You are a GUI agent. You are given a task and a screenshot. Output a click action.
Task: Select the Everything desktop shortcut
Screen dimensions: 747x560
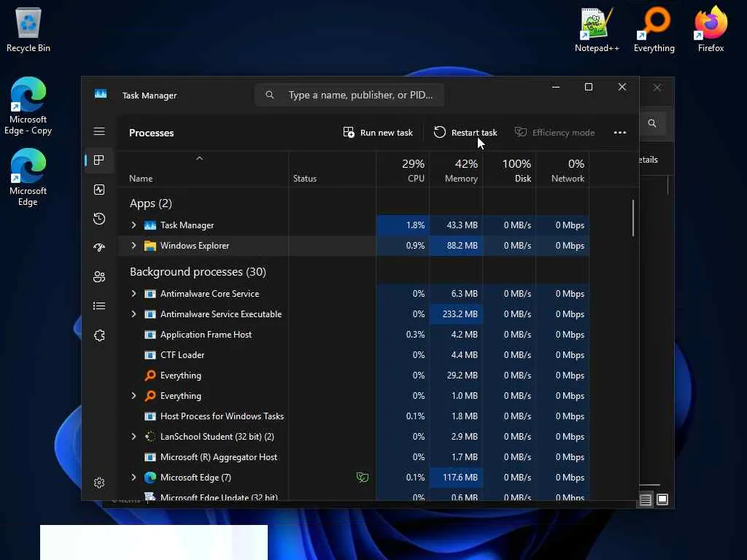(654, 29)
